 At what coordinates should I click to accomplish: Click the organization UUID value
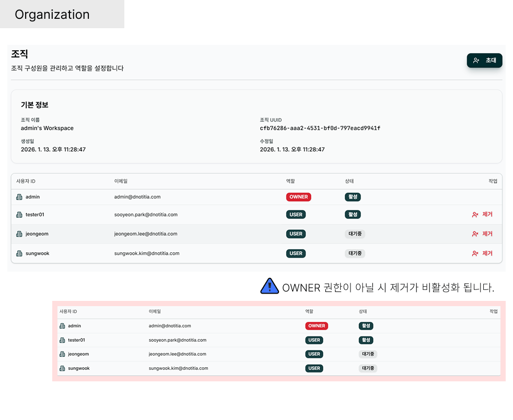[x=320, y=128]
